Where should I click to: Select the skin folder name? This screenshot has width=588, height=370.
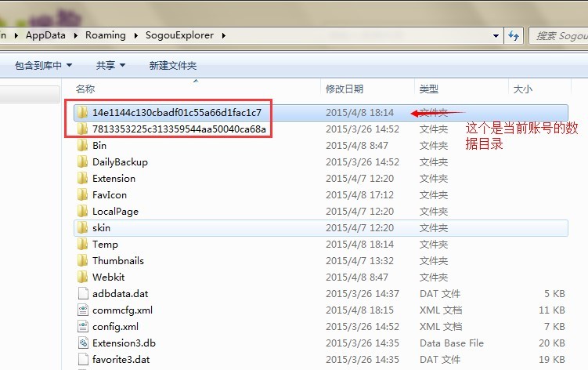101,227
